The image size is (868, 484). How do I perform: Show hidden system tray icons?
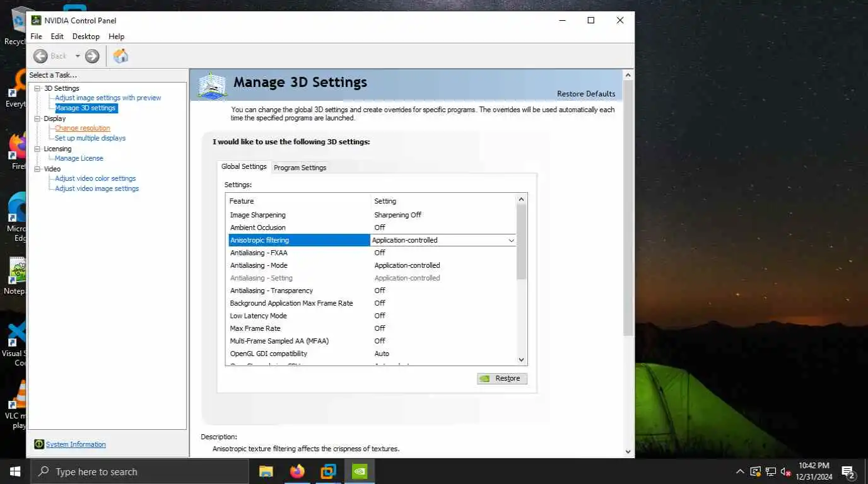pos(741,471)
